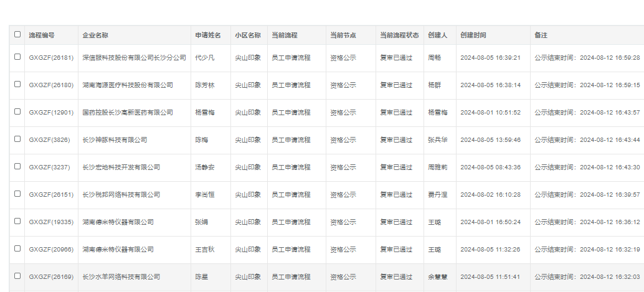Viewport: 644px width, 292px height.
Task: Check the box beside GXGZF(26151)
Action: [17, 194]
